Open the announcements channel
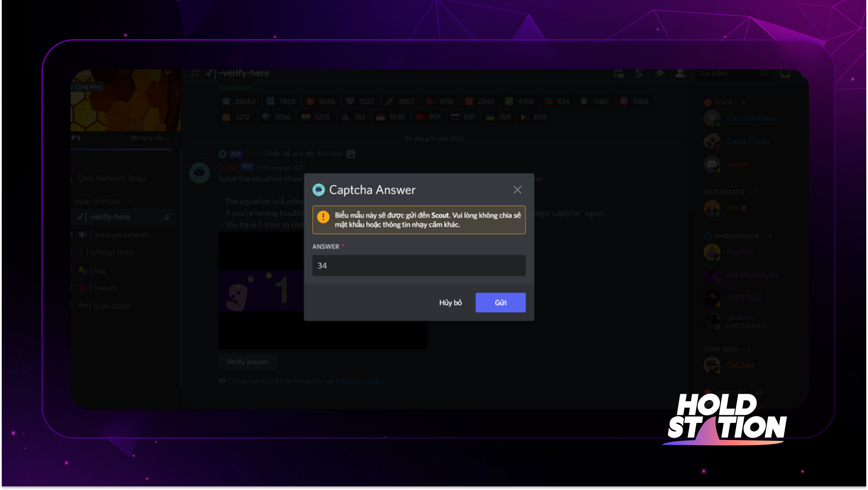The width and height of the screenshot is (868, 490). click(x=122, y=235)
